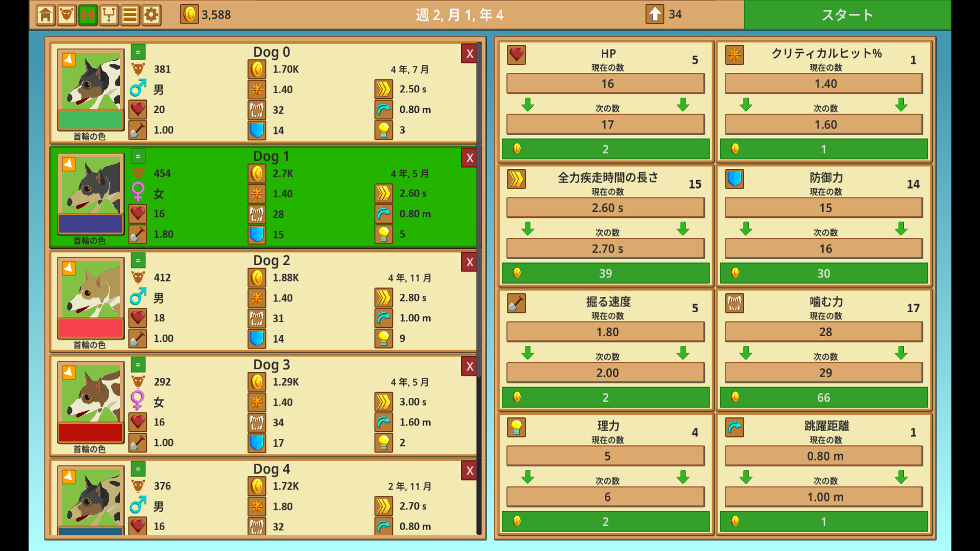Open the list menu icon
The height and width of the screenshot is (551, 980).
130,15
